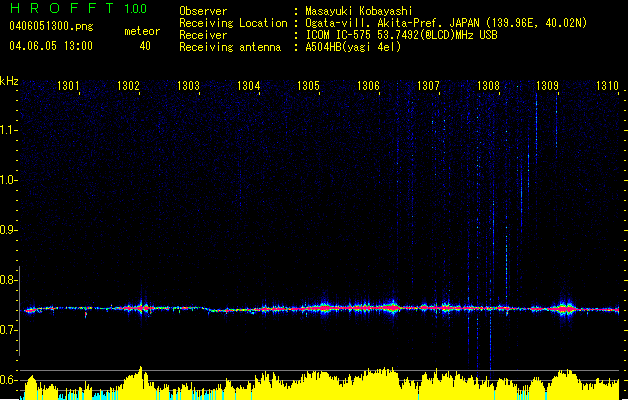
Task: Select the filename 0406051300.png
Action: 51,26
